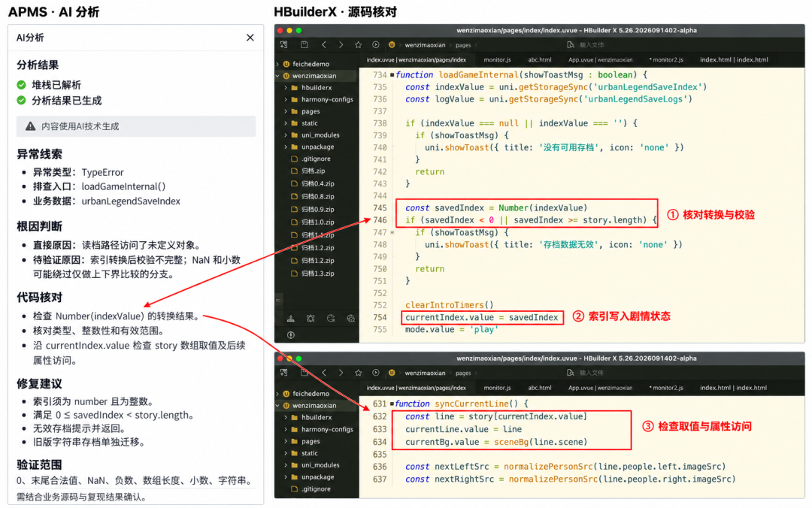The image size is (812, 508).
Task: Go forward using upper HBuilderX forward arrow
Action: coord(341,44)
